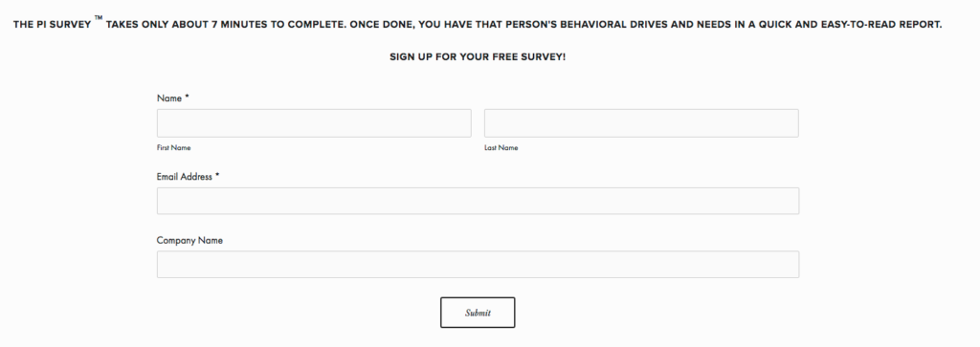Click the 'Email Address' label text
This screenshot has width=980, height=347.
click(185, 177)
